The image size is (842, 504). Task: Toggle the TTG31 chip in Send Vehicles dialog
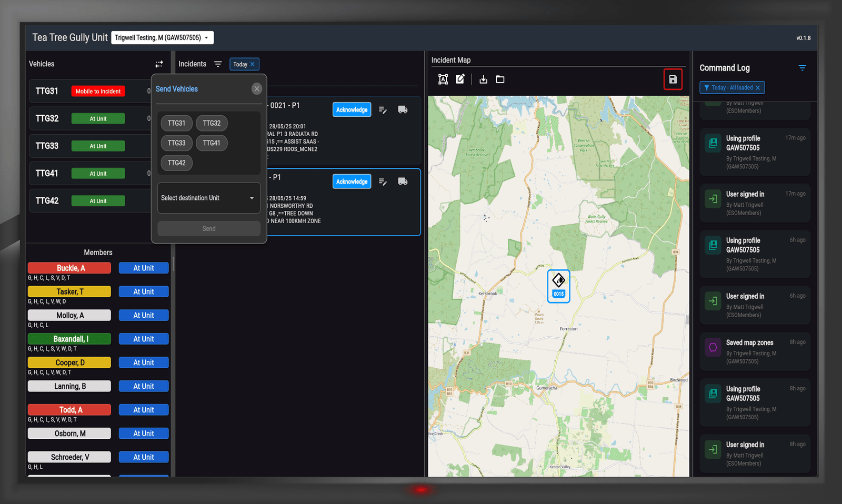[x=176, y=123]
